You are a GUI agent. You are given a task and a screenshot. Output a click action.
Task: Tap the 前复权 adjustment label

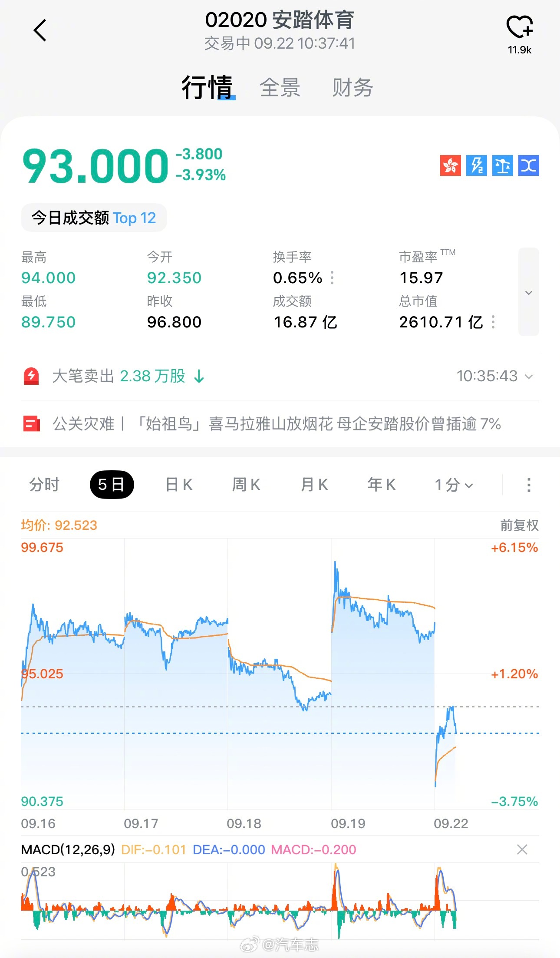(519, 525)
